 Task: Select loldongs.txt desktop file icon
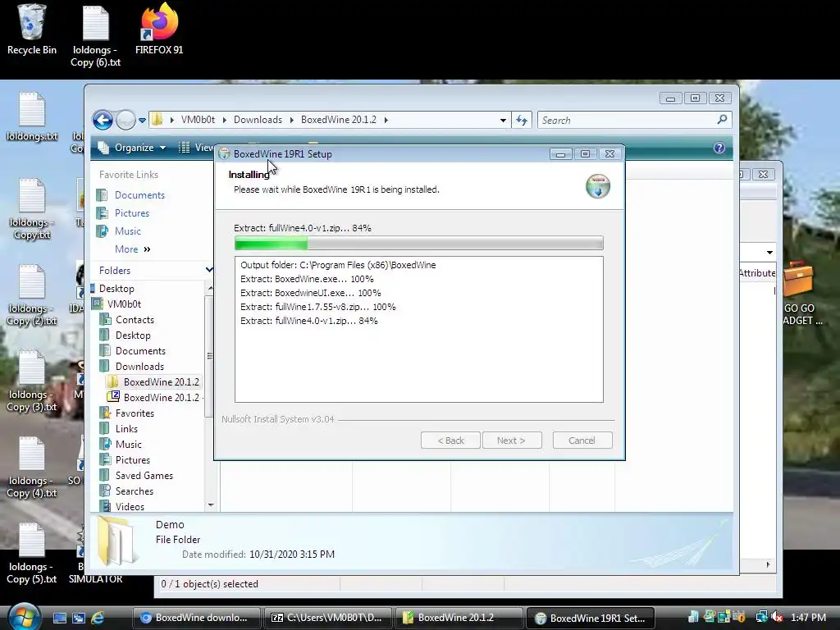pyautogui.click(x=32, y=116)
